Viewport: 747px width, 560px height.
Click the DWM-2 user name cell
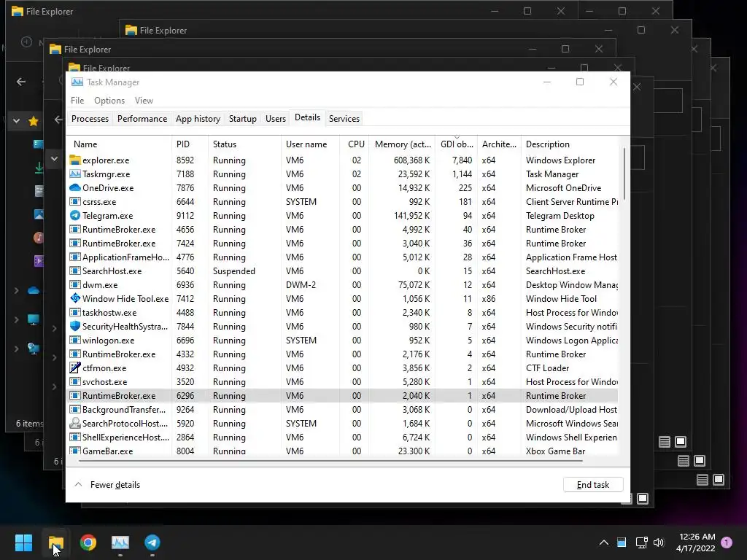(301, 285)
